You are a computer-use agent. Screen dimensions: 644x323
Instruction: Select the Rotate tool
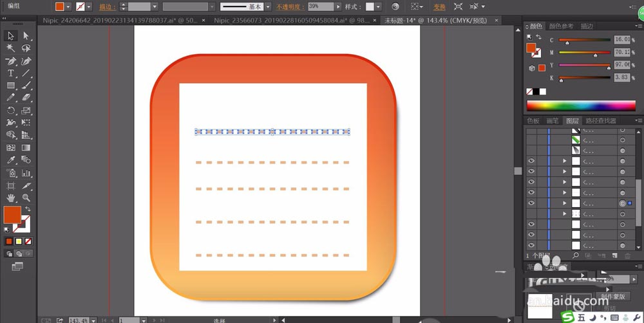(11, 111)
